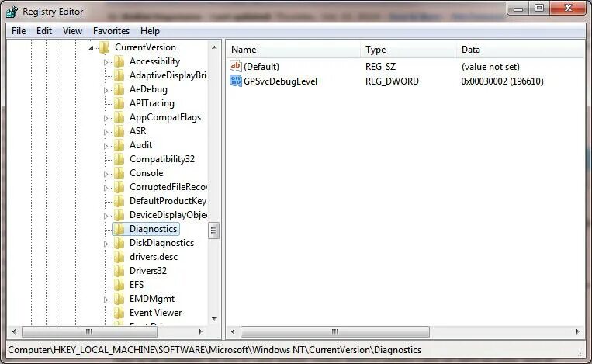Click the (value not set) data cell
592x364 pixels.
coord(490,67)
